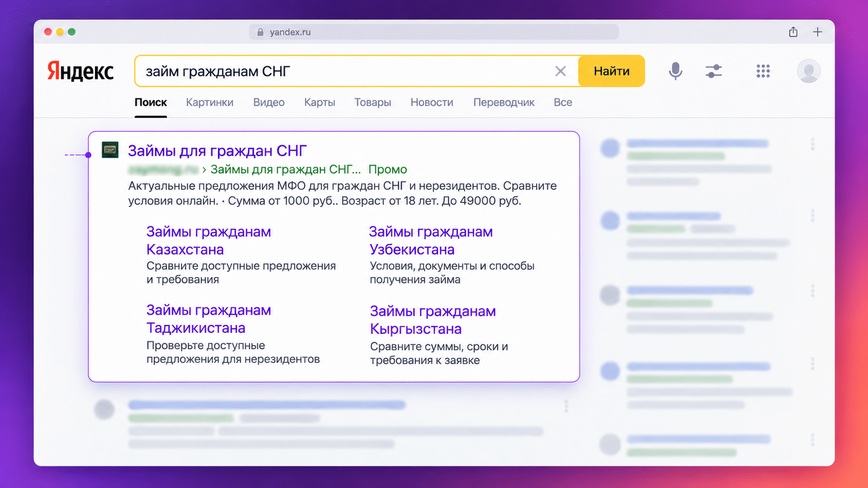The height and width of the screenshot is (488, 868).
Task: Open the Переводчик tab
Action: [504, 103]
